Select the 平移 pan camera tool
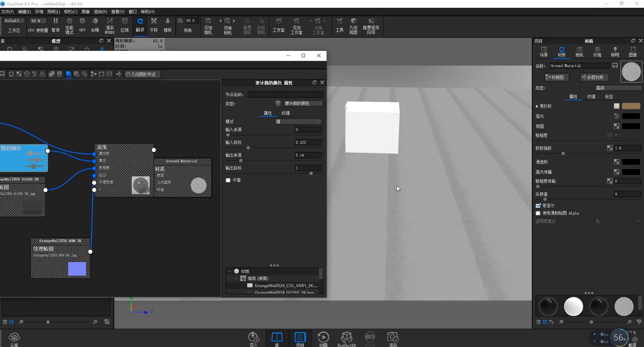644x347 pixels. point(154,21)
